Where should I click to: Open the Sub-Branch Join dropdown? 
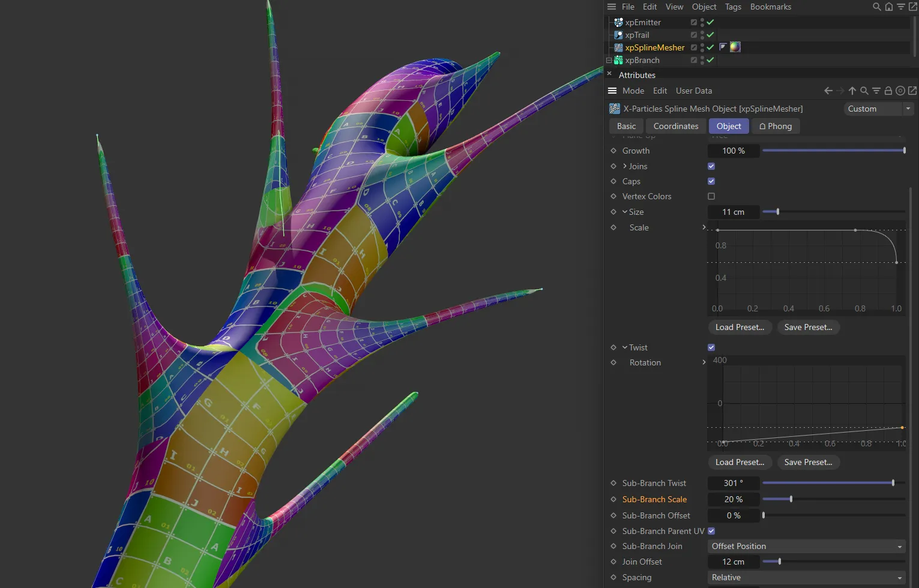click(807, 546)
